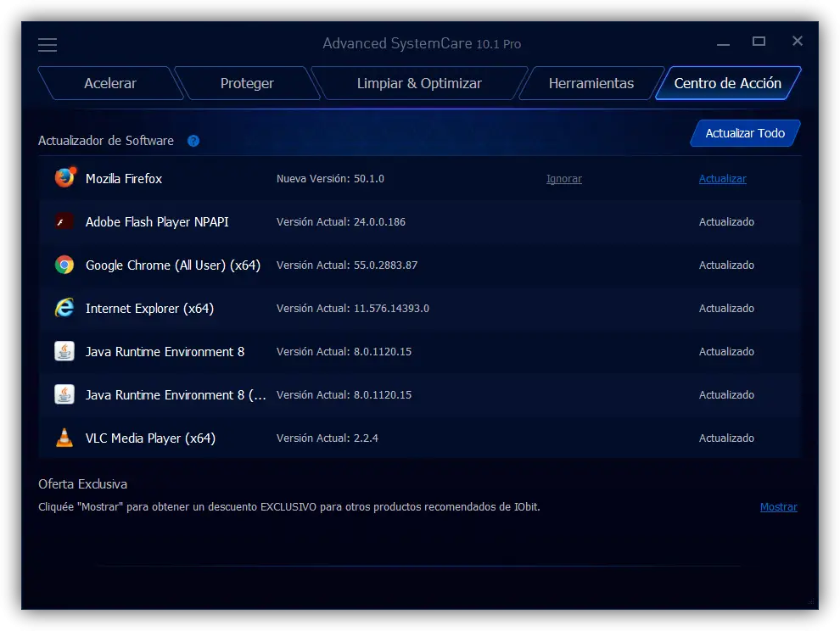Click Versión Actual: 24.0.0.186 text
Image resolution: width=840 pixels, height=631 pixels.
341,221
